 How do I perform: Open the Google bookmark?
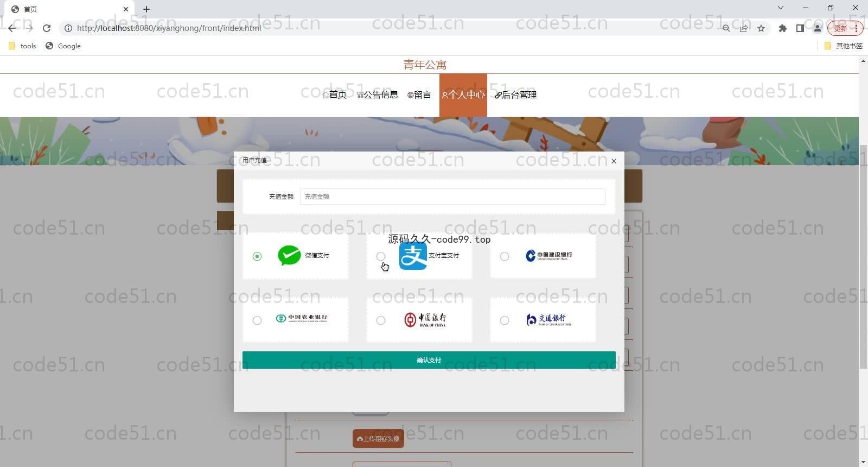pos(63,46)
